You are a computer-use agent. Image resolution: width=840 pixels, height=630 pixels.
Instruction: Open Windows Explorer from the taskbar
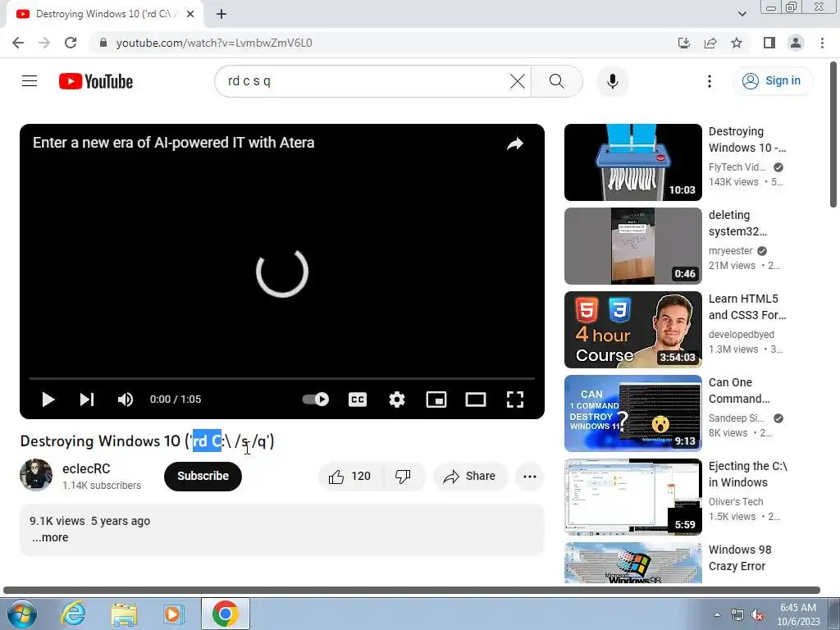(x=124, y=614)
